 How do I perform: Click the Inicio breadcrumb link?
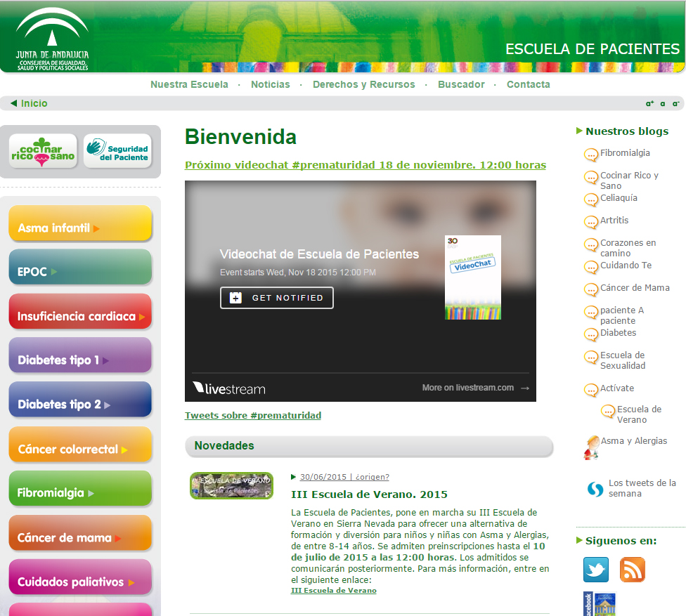[x=34, y=103]
